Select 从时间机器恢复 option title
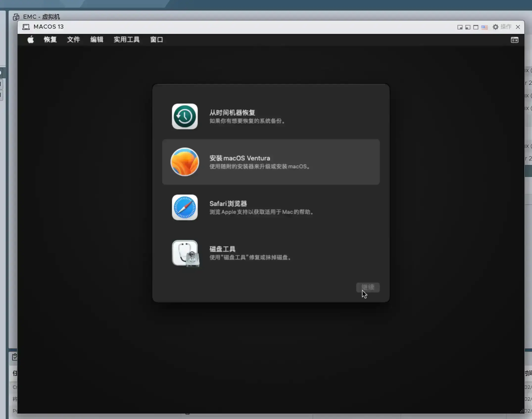532x419 pixels. click(x=232, y=113)
